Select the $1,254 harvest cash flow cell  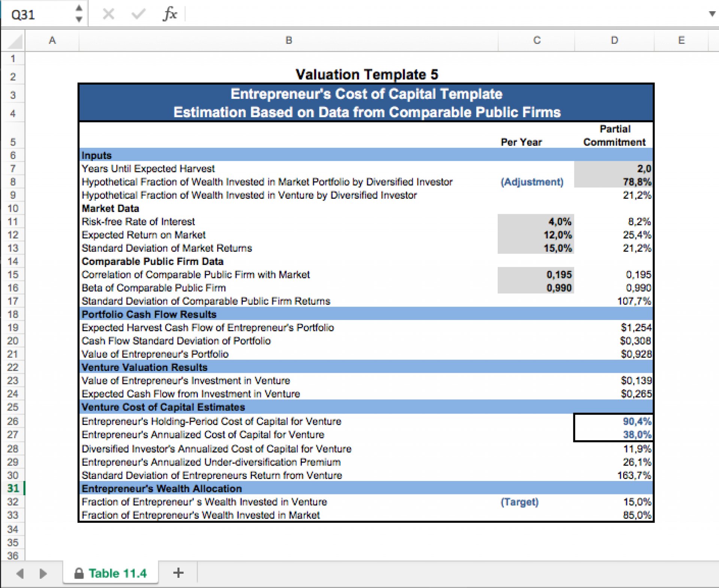(614, 327)
